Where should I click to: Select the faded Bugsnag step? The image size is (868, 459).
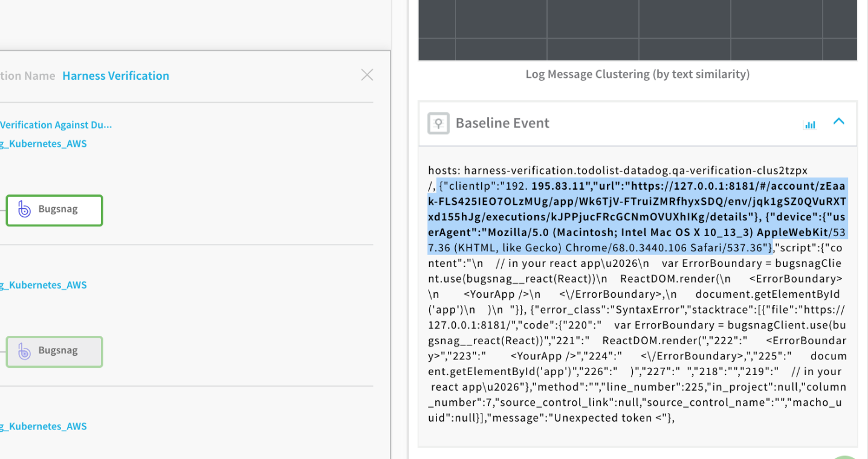(x=54, y=351)
